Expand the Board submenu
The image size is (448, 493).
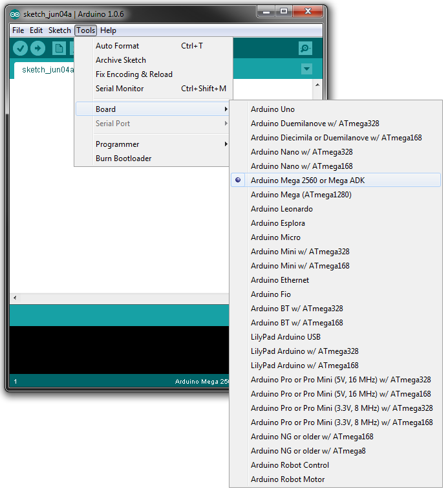(x=153, y=109)
